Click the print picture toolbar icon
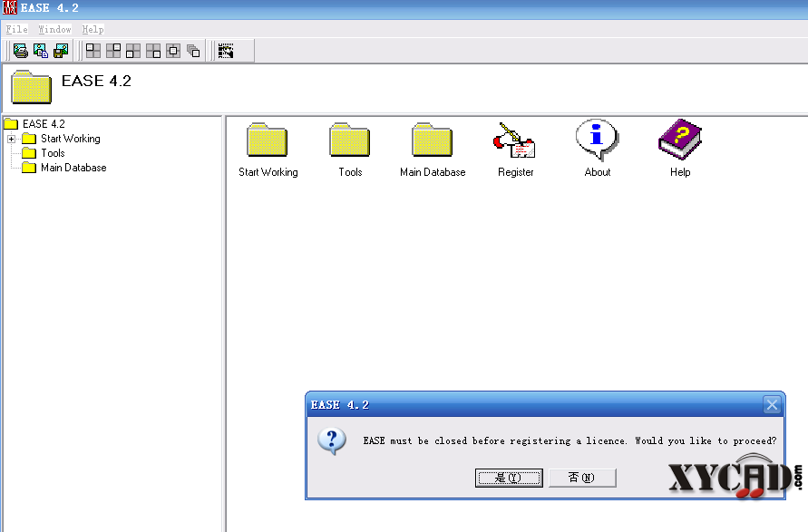The image size is (808, 532). pos(21,51)
